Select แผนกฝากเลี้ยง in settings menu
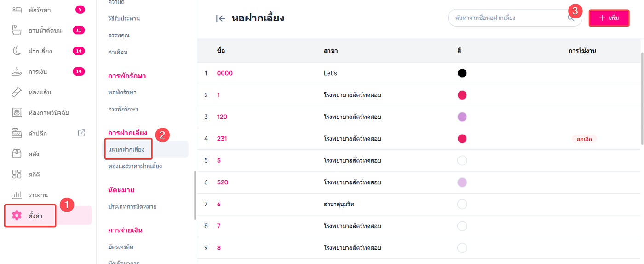The image size is (644, 264). pyautogui.click(x=126, y=149)
